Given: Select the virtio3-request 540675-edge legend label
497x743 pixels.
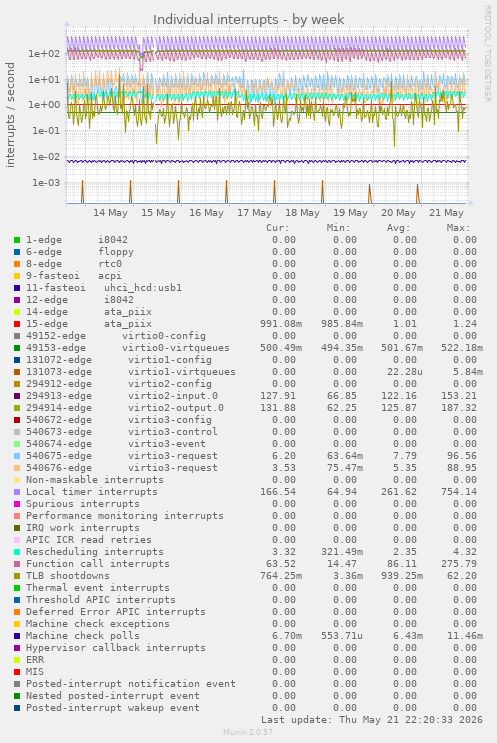Looking at the screenshot, I should tap(122, 456).
